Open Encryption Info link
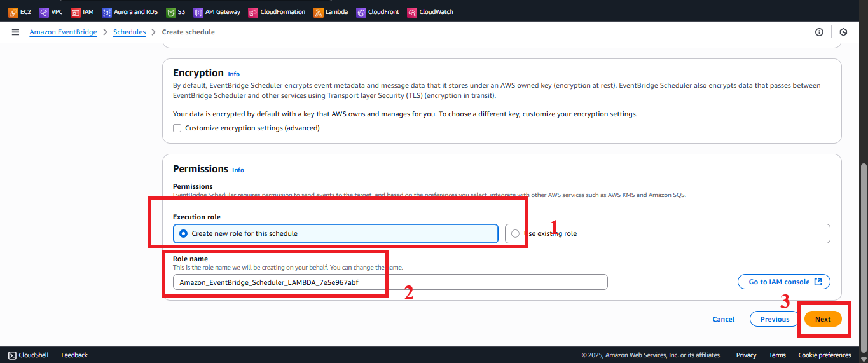 point(234,74)
